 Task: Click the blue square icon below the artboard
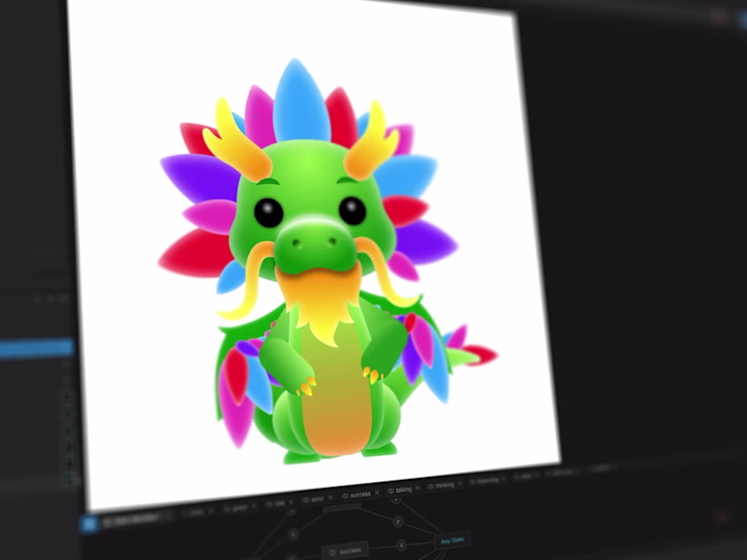pyautogui.click(x=88, y=524)
